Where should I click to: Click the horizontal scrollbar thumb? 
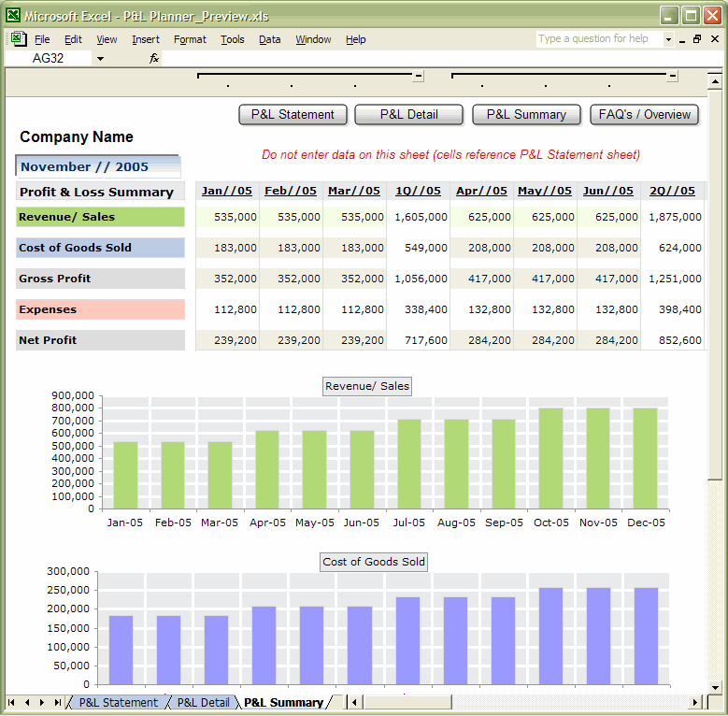click(407, 702)
